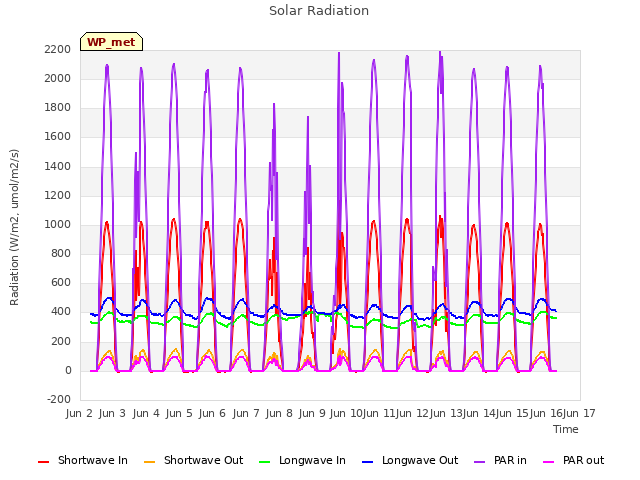
Task: Click the 2200 y-axis tick label
Action: click(x=58, y=49)
